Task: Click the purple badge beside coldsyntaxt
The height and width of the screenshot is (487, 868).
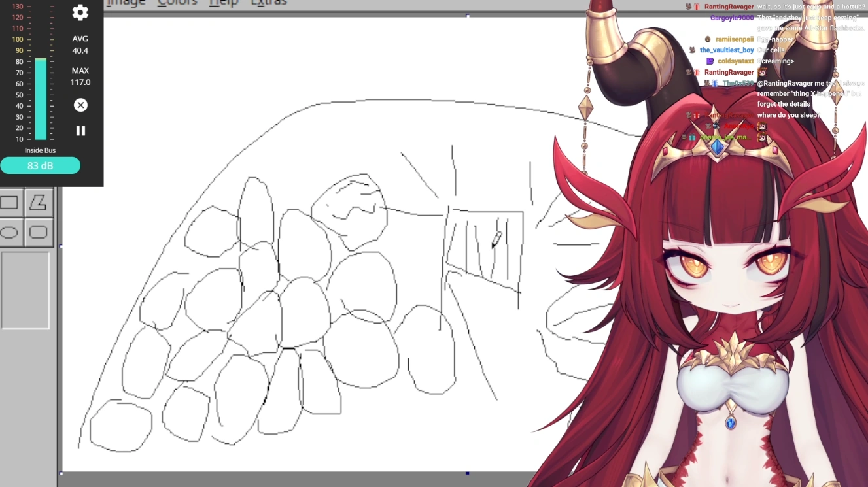Action: (x=710, y=61)
